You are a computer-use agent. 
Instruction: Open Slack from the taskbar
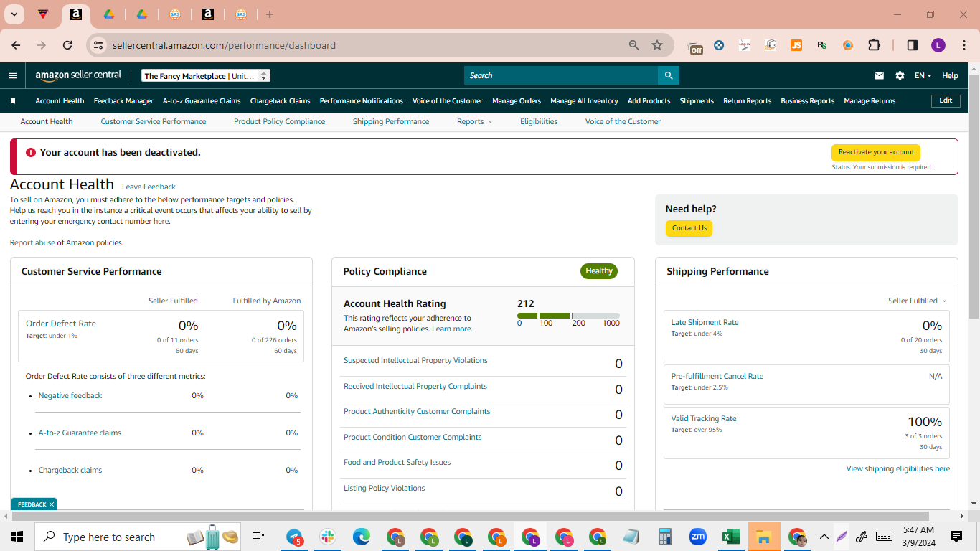[328, 537]
